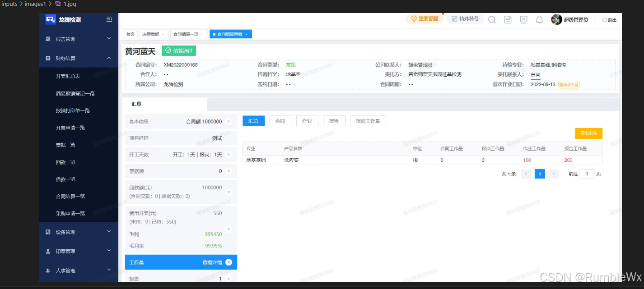Click the checkmark icon in 结算通过 badge
644x289 pixels.
coord(168,50)
